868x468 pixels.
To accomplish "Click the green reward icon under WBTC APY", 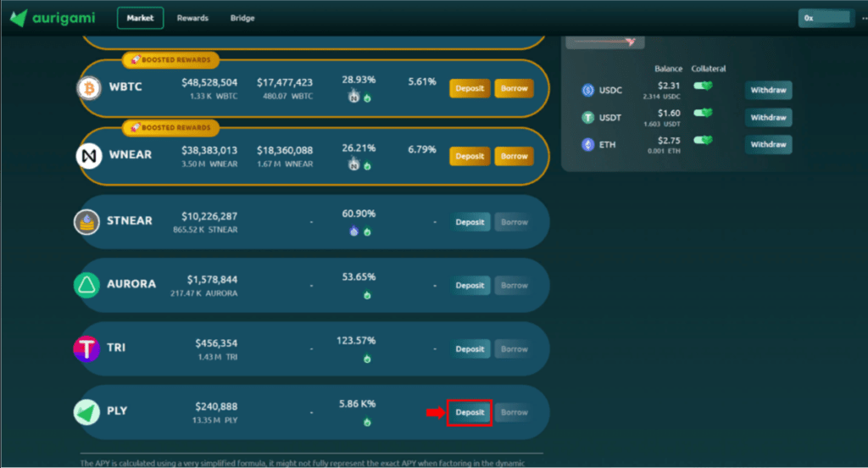I will pyautogui.click(x=367, y=98).
